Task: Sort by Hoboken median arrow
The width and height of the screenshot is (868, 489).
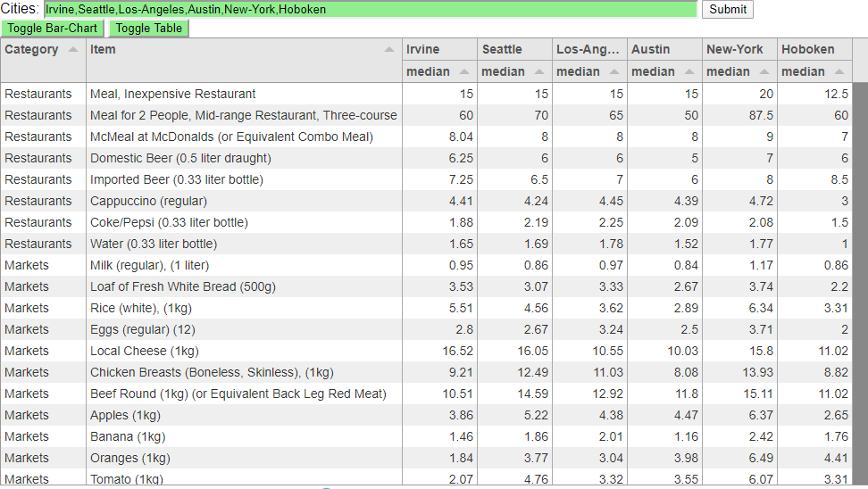Action: [x=839, y=72]
